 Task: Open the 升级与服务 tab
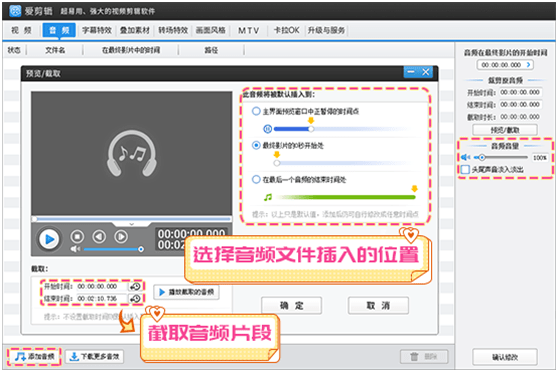tap(326, 30)
